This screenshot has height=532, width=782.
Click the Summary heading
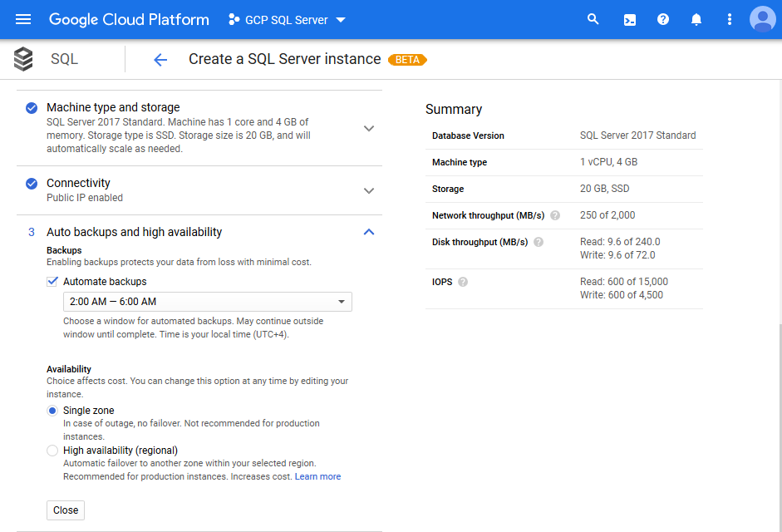(454, 109)
